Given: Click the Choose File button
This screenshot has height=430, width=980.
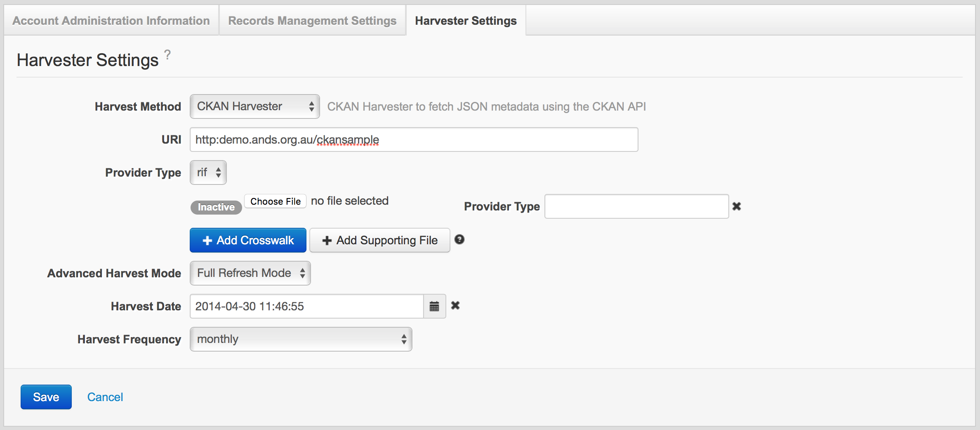Looking at the screenshot, I should pos(275,201).
